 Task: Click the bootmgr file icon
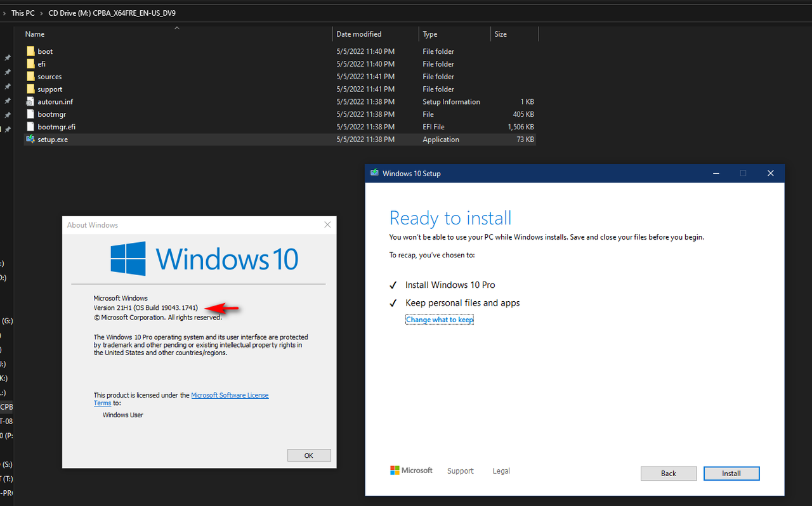click(30, 114)
